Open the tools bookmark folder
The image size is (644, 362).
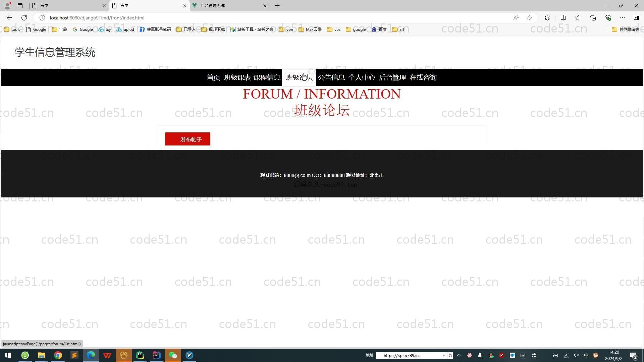(12, 29)
